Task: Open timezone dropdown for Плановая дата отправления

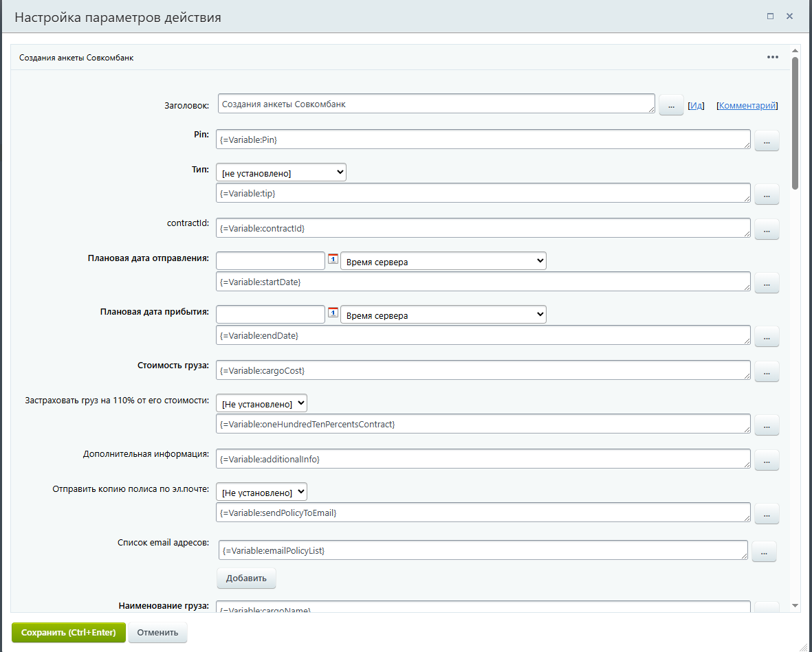Action: click(443, 261)
